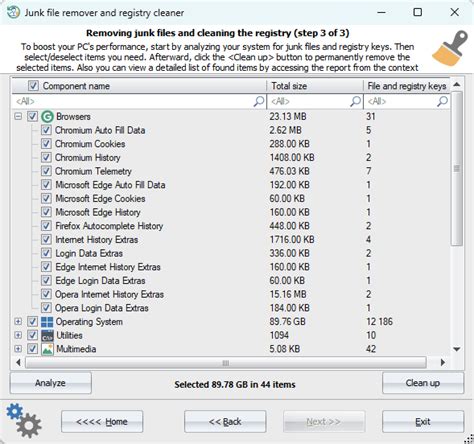The image size is (474, 444).
Task: Open settings via the gears icon
Action: (x=24, y=420)
